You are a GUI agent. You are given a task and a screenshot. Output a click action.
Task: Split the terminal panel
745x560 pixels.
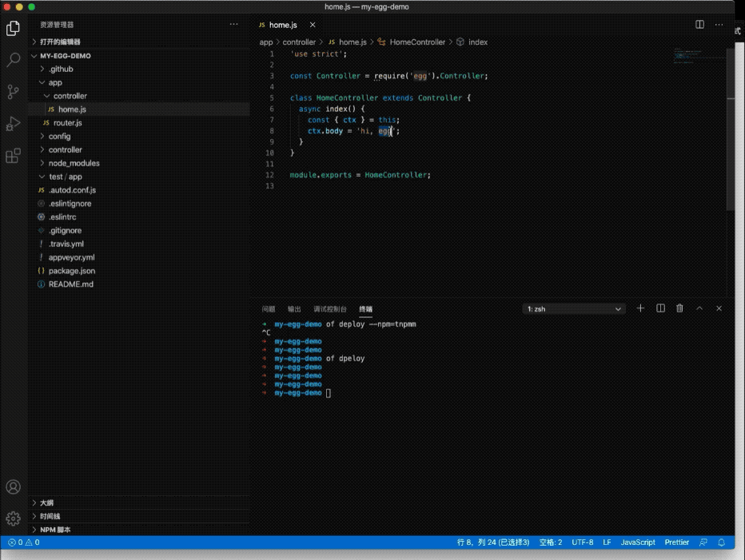tap(660, 308)
